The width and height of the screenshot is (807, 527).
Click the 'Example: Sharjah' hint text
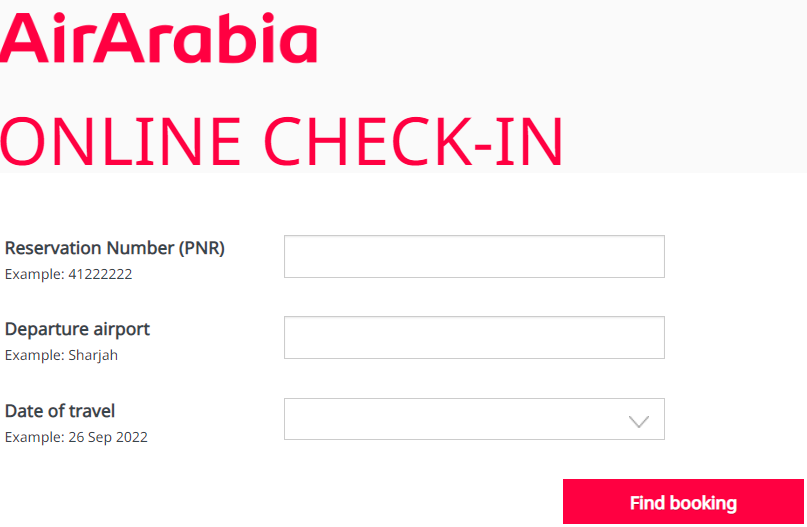pos(61,355)
